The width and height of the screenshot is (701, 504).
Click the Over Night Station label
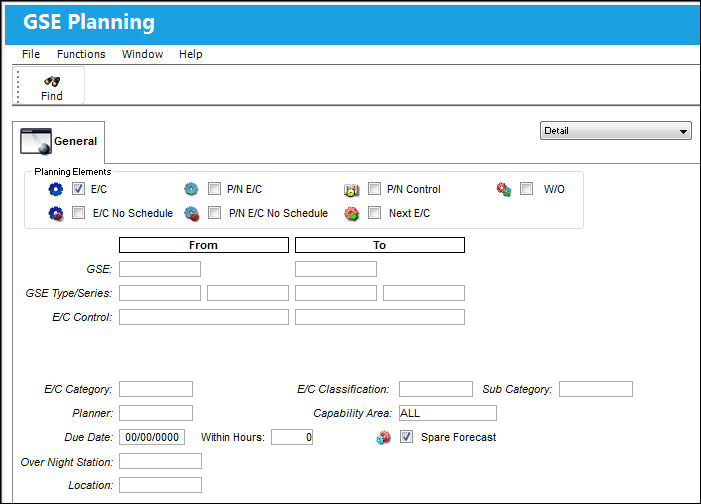click(x=67, y=462)
